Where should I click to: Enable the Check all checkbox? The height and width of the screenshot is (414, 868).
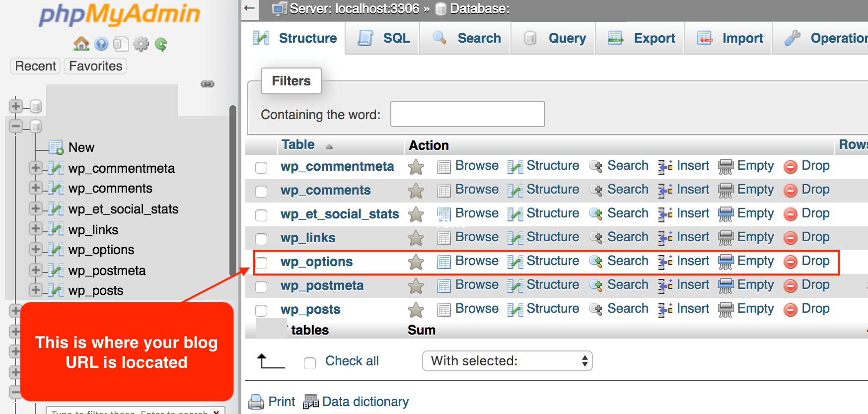pyautogui.click(x=310, y=363)
